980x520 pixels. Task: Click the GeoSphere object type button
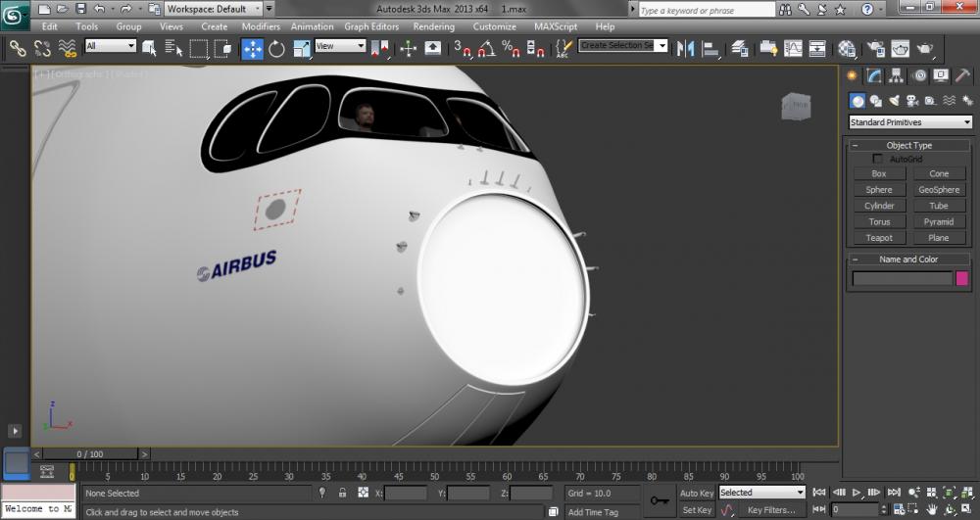[939, 190]
